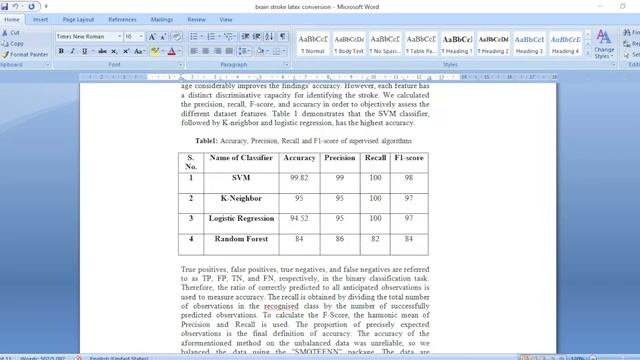
Task: Apply the No Spacing style
Action: 385,44
